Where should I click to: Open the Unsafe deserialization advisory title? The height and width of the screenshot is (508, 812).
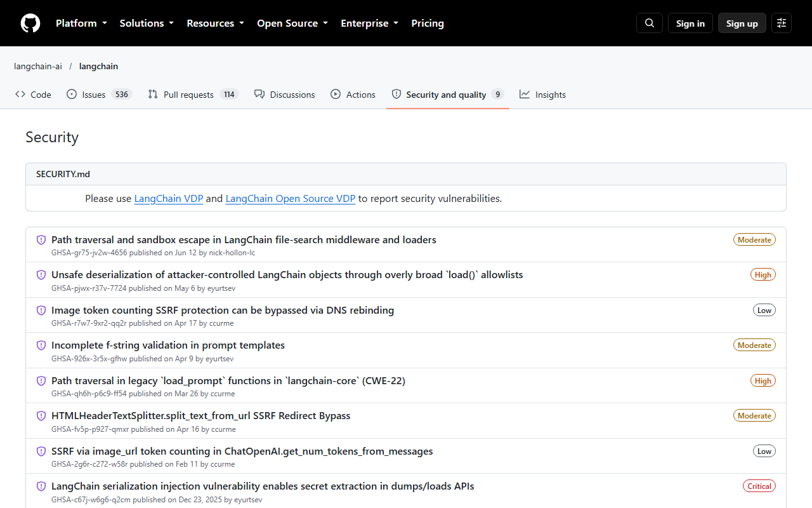tap(287, 274)
